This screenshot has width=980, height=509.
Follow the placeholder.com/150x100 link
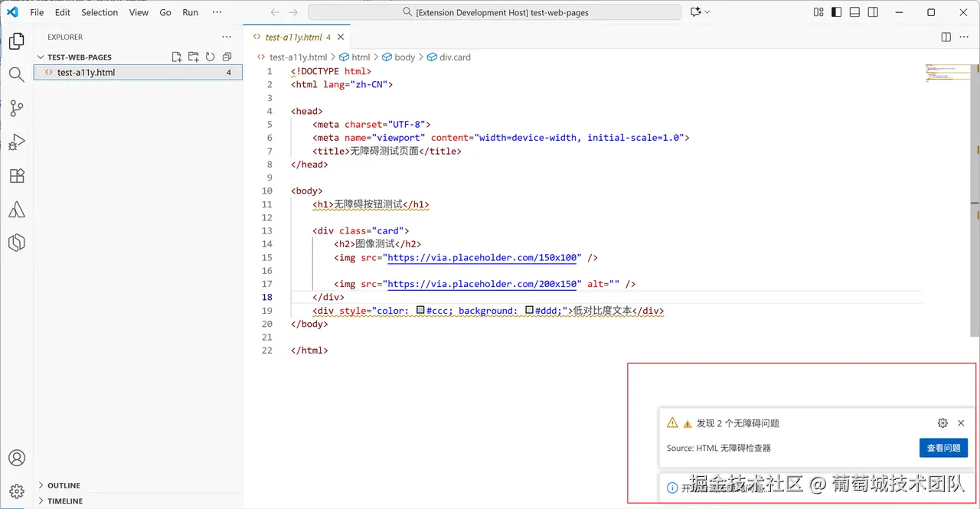pos(484,258)
